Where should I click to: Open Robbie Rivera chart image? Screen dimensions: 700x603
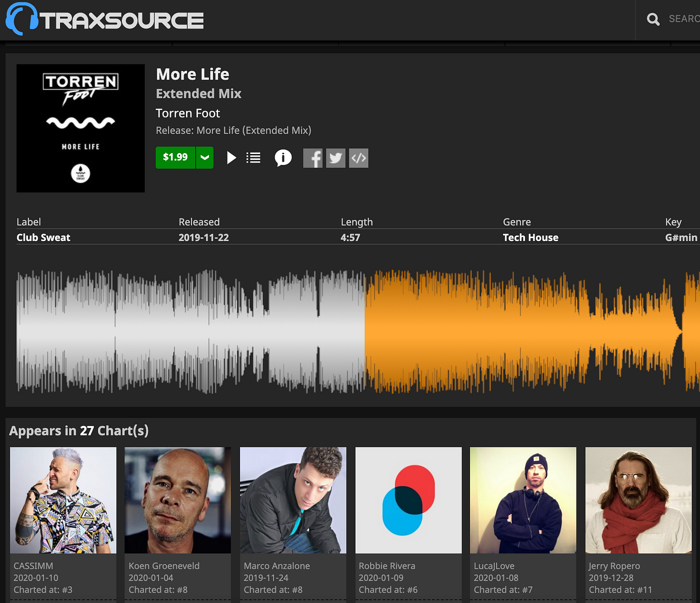408,500
